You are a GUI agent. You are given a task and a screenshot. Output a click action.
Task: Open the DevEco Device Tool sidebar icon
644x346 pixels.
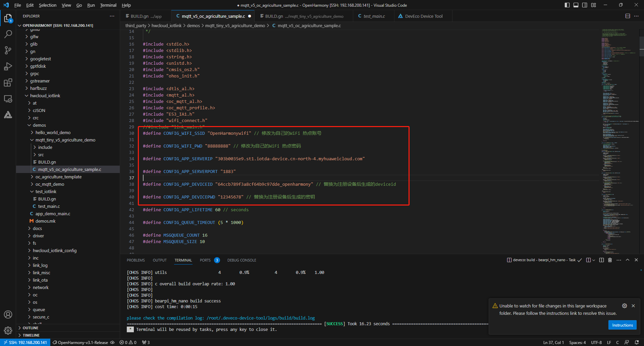tap(8, 115)
